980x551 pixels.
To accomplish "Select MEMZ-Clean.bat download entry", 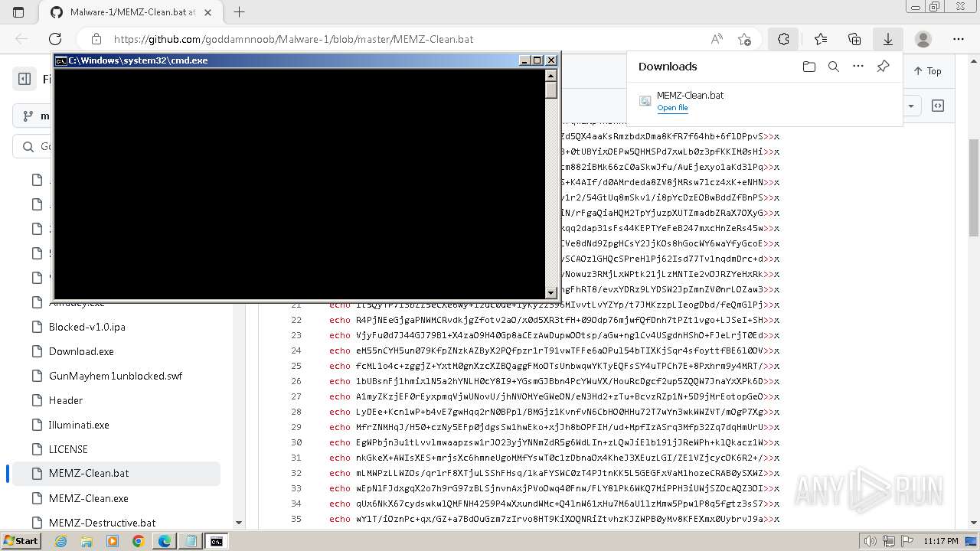I will pos(764,101).
